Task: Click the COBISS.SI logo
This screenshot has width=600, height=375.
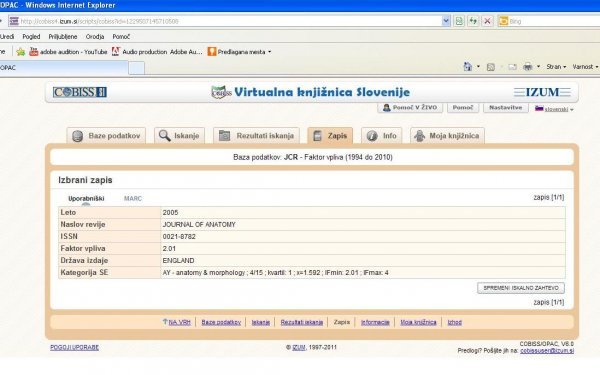Action: (x=80, y=92)
